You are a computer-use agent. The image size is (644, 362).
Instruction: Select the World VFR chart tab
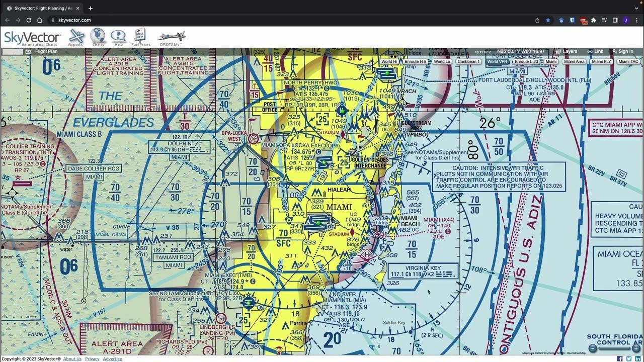pyautogui.click(x=497, y=62)
